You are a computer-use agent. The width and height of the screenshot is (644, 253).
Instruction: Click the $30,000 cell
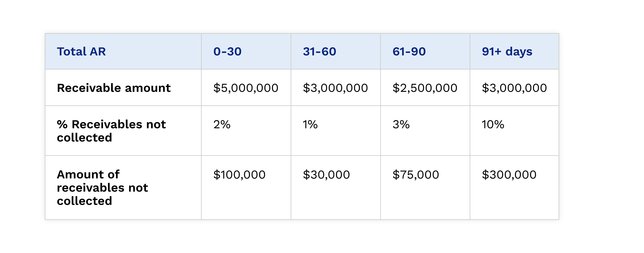(335, 188)
